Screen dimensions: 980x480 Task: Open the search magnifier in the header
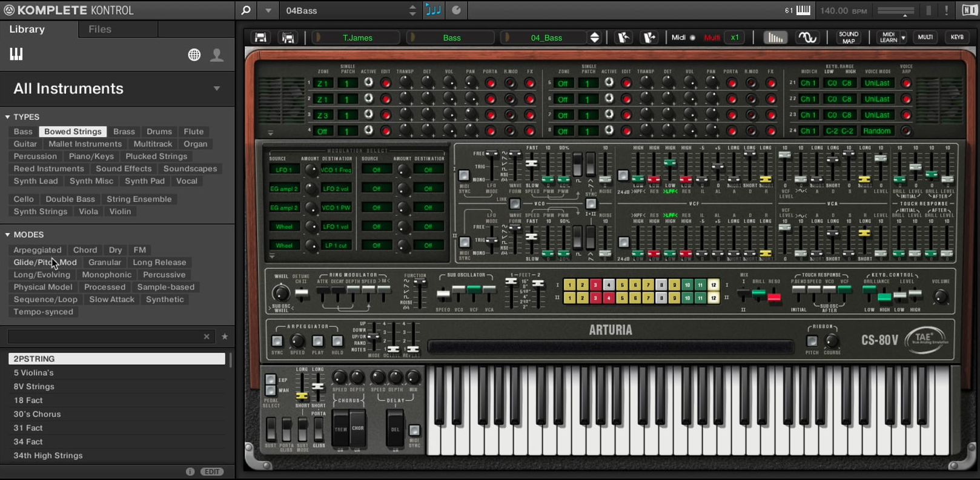pyautogui.click(x=246, y=10)
